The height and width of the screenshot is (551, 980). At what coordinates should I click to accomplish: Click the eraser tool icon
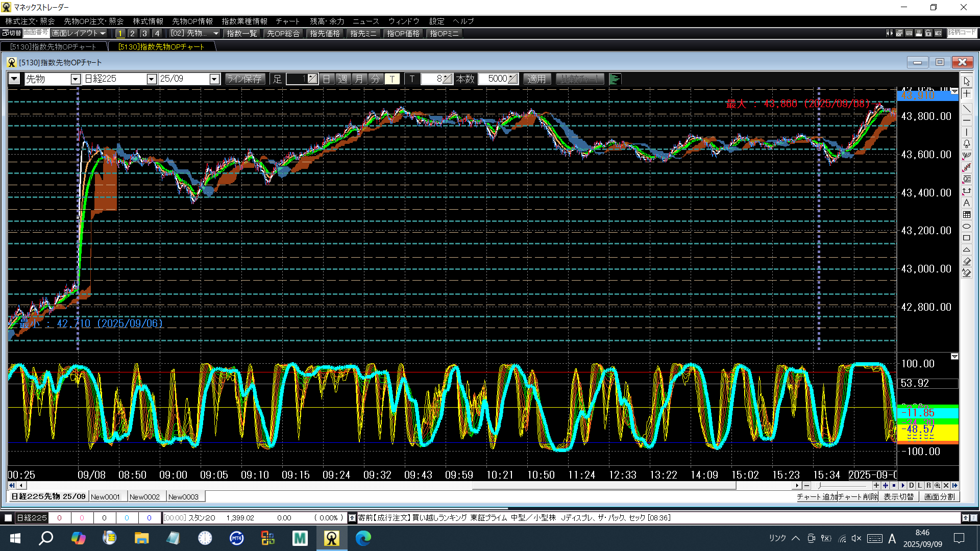(x=967, y=261)
